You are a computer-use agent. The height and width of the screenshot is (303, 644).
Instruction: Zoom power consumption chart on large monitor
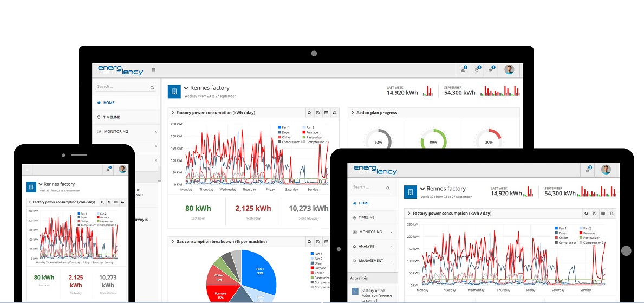[310, 113]
